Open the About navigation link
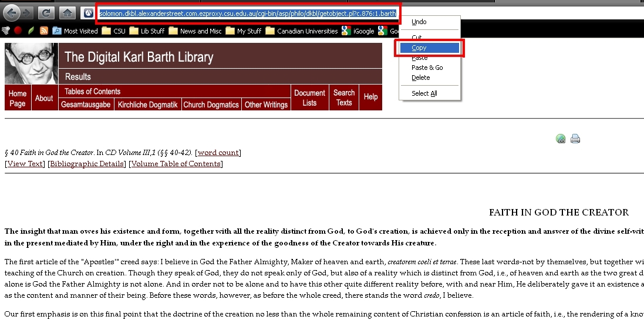Viewport: 644px width, 320px height. pos(44,98)
